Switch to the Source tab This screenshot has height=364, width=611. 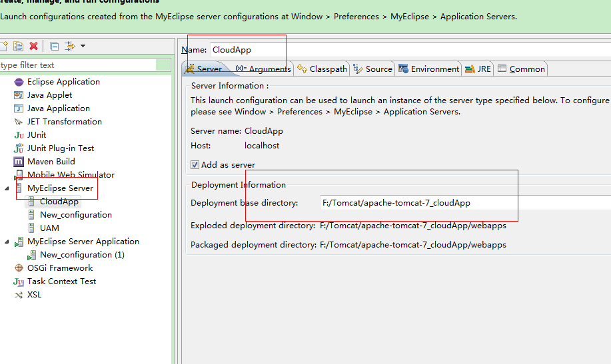tap(372, 69)
